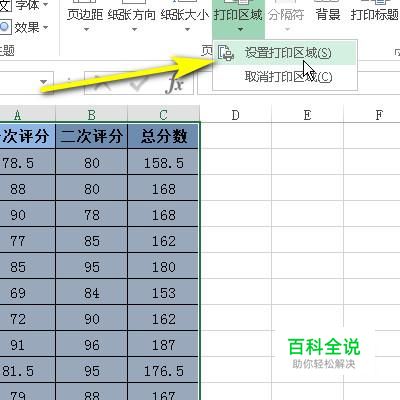Click the cell with value 176.5
The width and height of the screenshot is (400, 400).
tap(163, 371)
